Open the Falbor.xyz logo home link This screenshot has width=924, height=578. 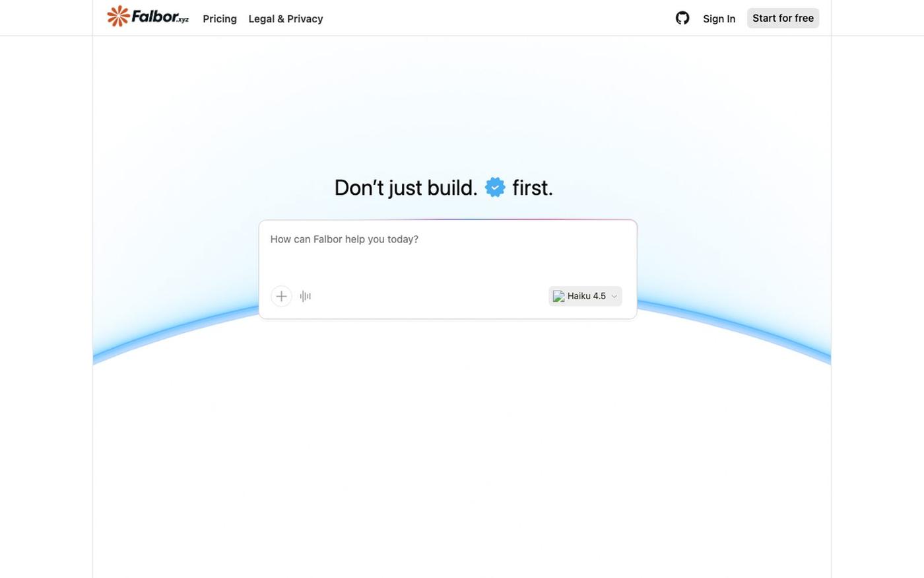148,17
